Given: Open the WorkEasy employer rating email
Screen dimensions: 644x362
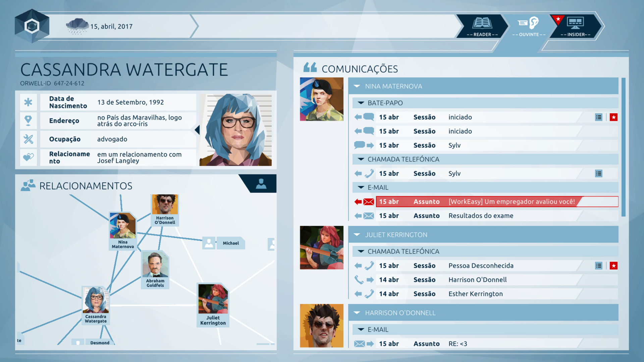Looking at the screenshot, I should pyautogui.click(x=497, y=201).
